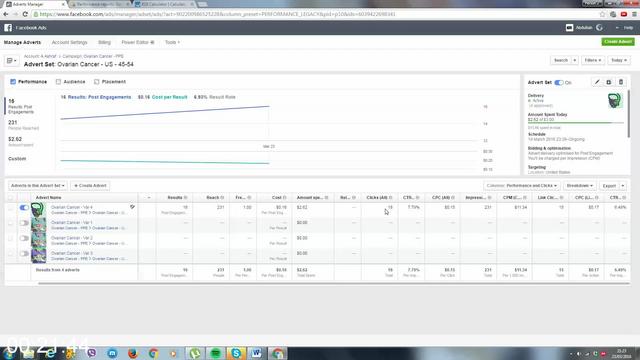Image resolution: width=640 pixels, height=360 pixels.
Task: Click the green Create Advert button
Action: tap(618, 42)
